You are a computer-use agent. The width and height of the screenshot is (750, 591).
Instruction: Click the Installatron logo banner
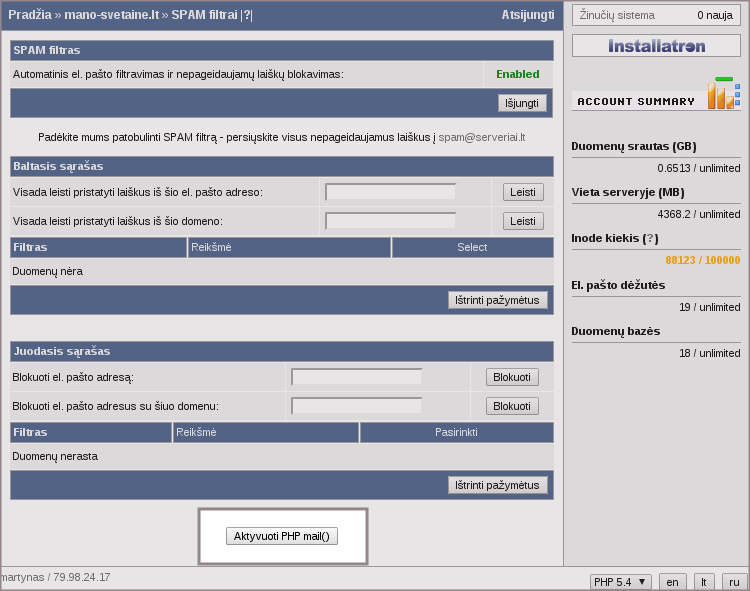[x=656, y=46]
